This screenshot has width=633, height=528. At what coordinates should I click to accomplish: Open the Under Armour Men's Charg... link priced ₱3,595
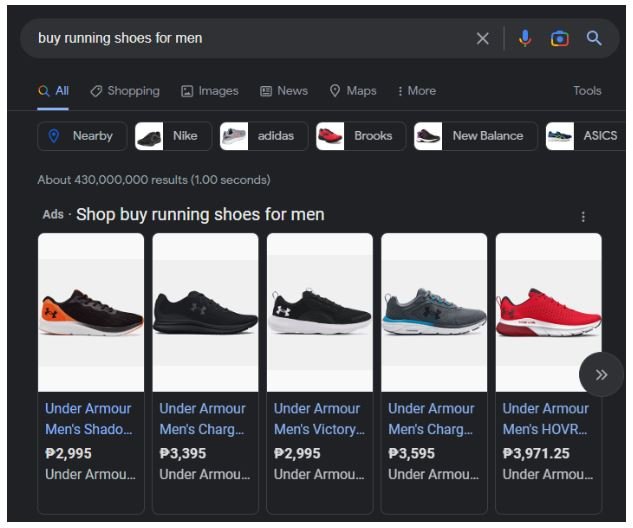click(431, 419)
